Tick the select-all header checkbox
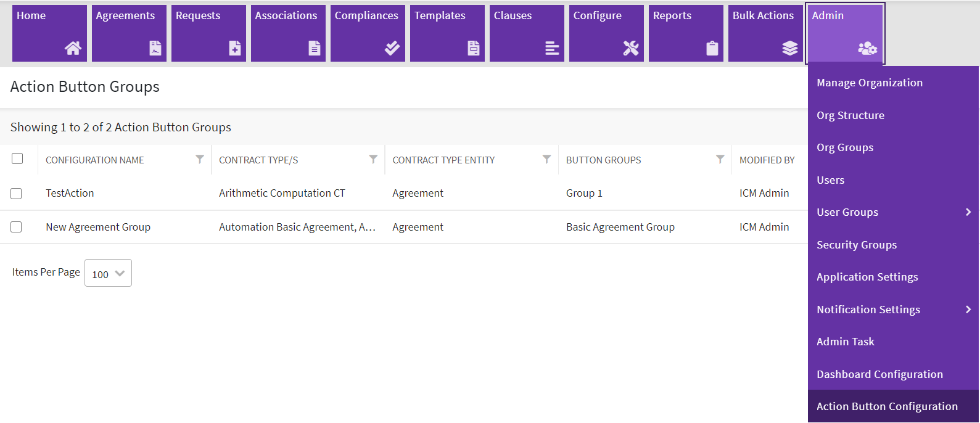This screenshot has height=423, width=980. pos(17,159)
